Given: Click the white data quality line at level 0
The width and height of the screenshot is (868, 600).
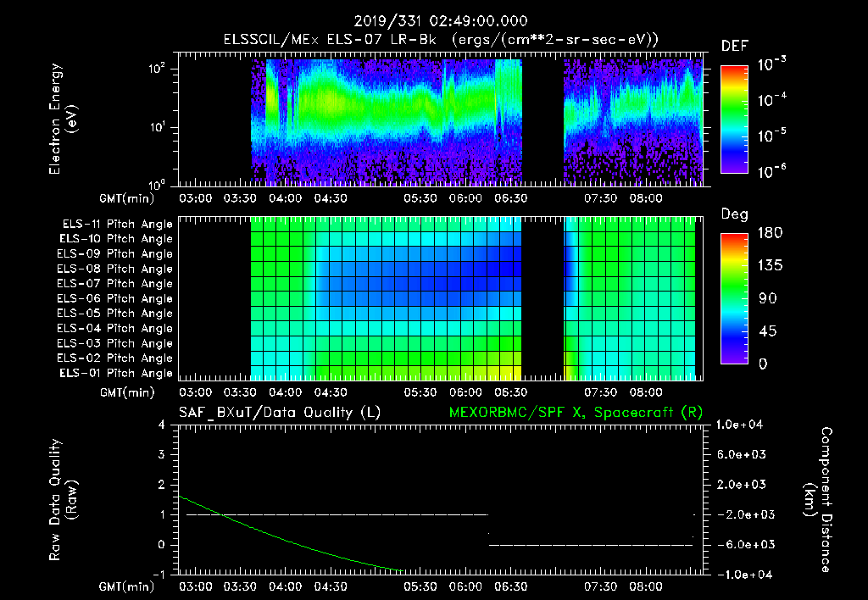Looking at the screenshot, I should [591, 545].
